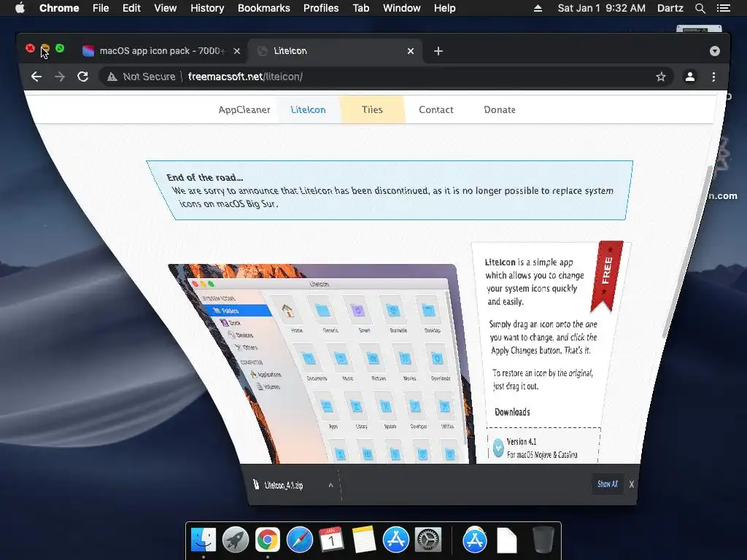The width and height of the screenshot is (747, 560).
Task: Click the Dartz user name in menu bar
Action: (670, 8)
